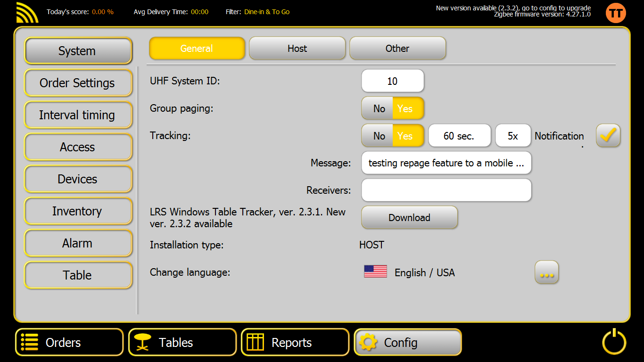Switch to the General tab
Image resolution: width=644 pixels, height=362 pixels.
(197, 49)
